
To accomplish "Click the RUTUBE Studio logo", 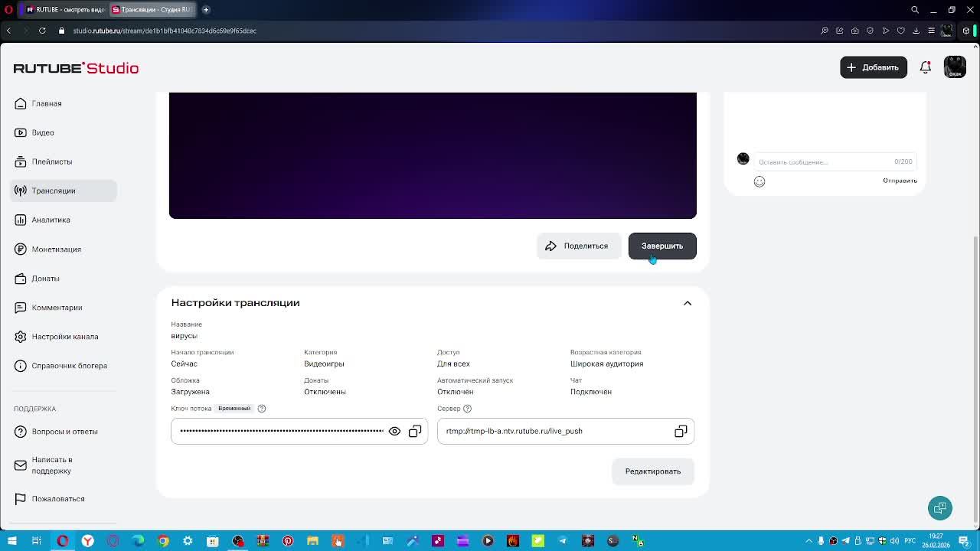I will (76, 68).
